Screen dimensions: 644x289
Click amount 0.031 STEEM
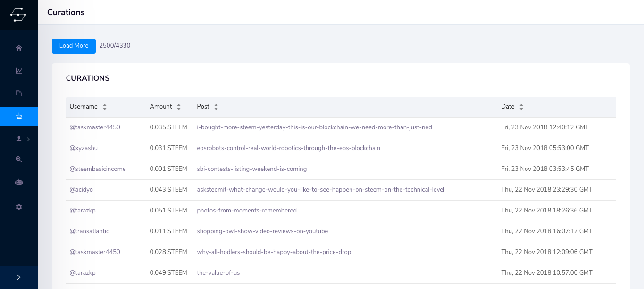click(168, 148)
